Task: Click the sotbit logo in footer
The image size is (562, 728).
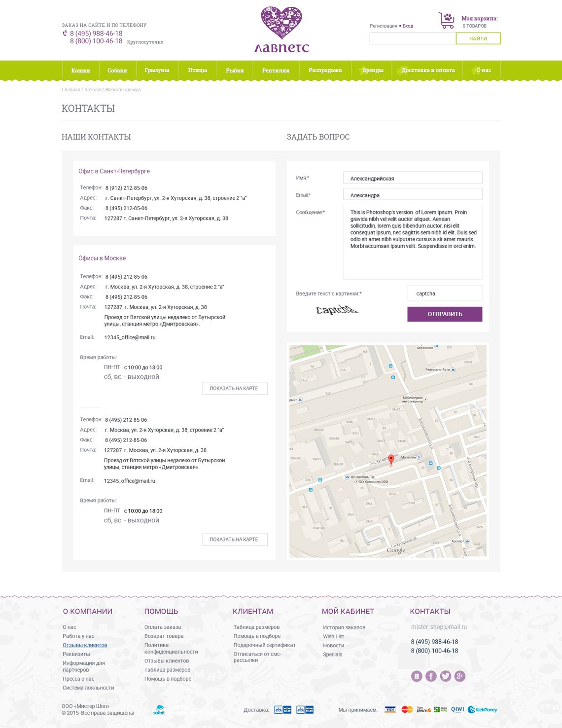Action: [x=159, y=710]
